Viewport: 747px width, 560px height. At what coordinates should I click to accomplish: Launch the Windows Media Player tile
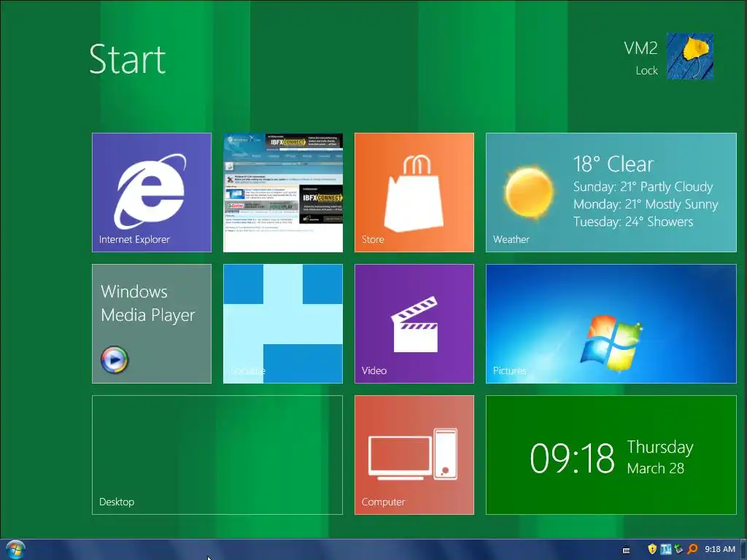(x=152, y=324)
